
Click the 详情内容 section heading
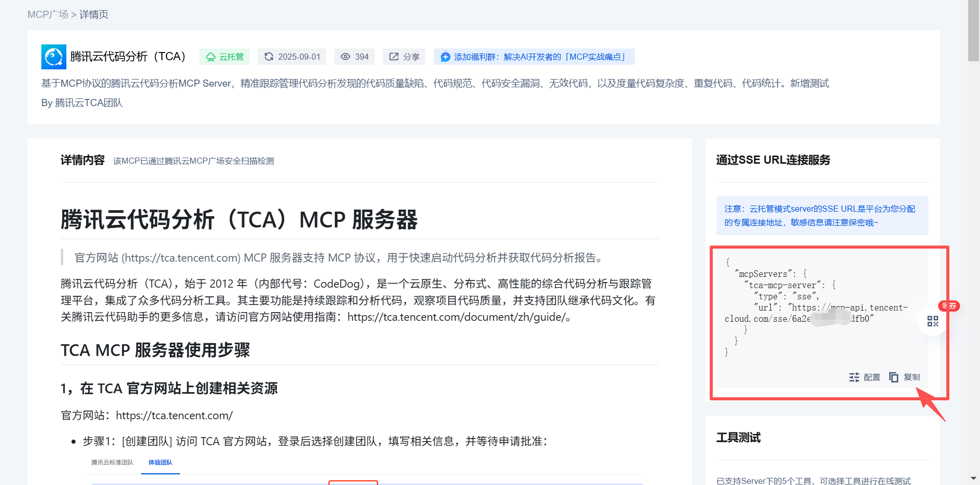[x=83, y=160]
